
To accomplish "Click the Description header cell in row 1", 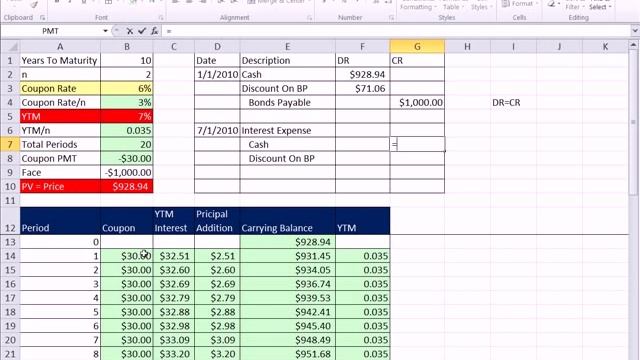I will click(x=288, y=60).
